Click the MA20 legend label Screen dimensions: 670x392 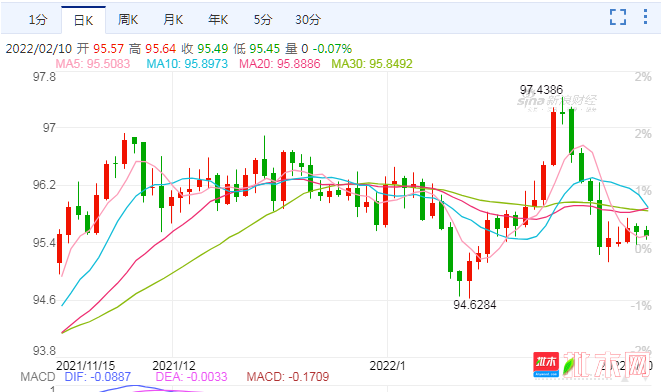(279, 64)
